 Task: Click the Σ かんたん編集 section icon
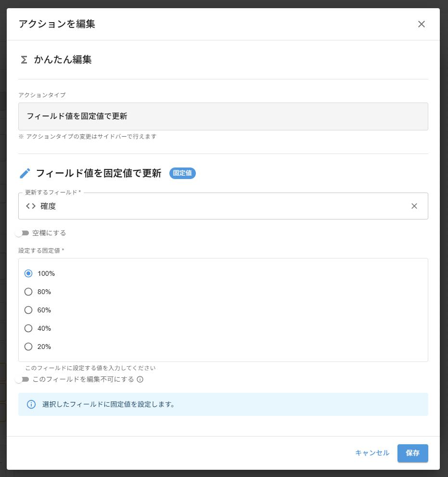pyautogui.click(x=24, y=60)
